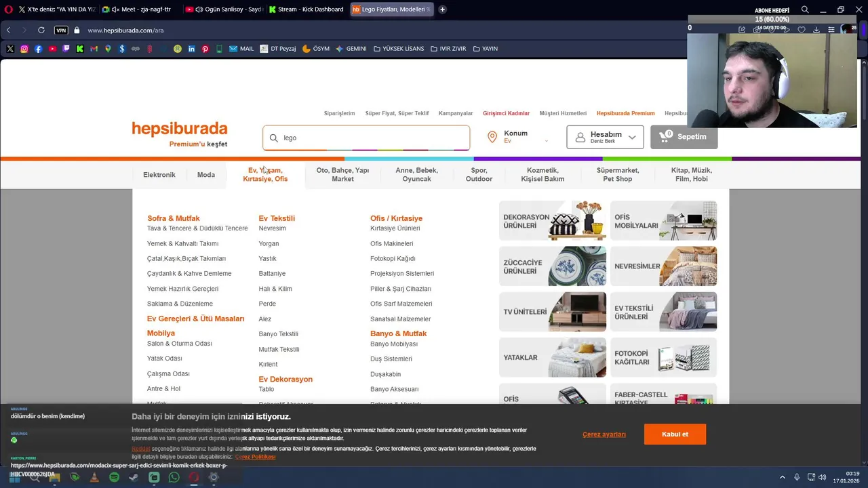Open the Facebook bookmark icon

[x=38, y=49]
